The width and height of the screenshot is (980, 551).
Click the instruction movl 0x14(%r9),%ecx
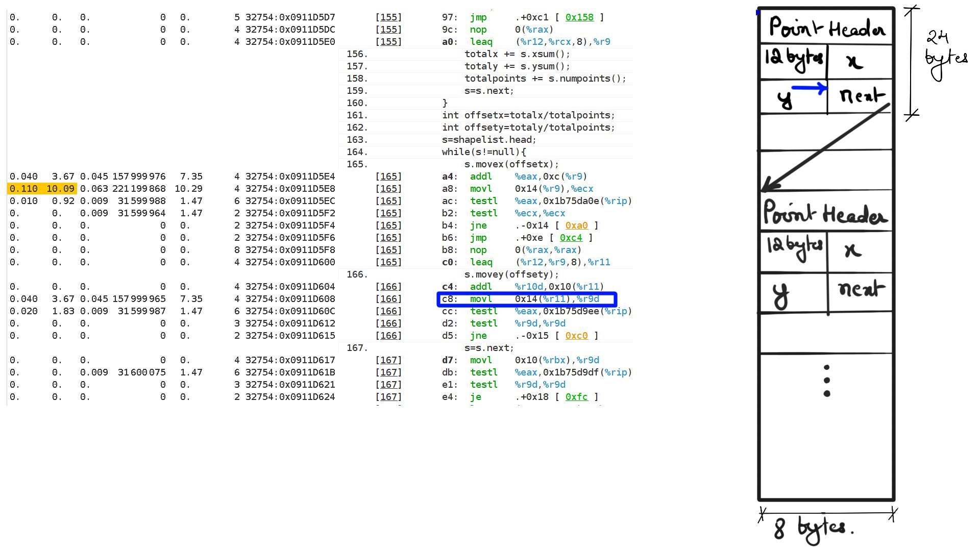tap(531, 189)
